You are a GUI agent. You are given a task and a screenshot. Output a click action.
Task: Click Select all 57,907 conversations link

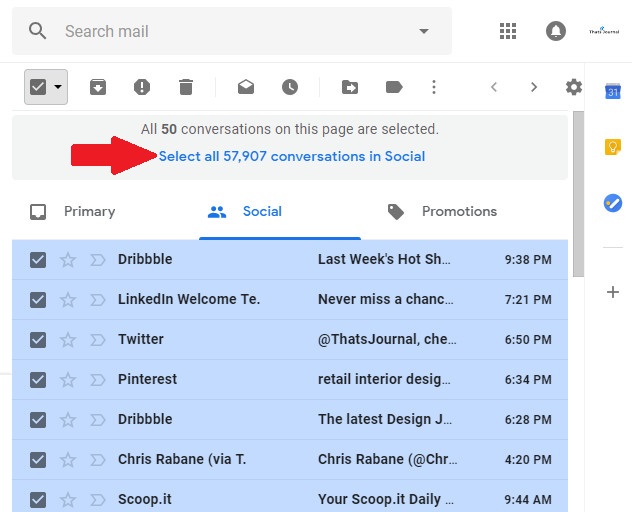point(292,156)
